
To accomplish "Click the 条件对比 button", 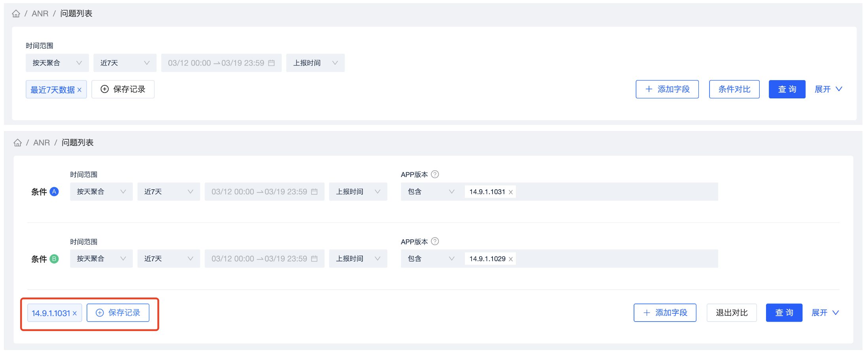I will tap(734, 89).
